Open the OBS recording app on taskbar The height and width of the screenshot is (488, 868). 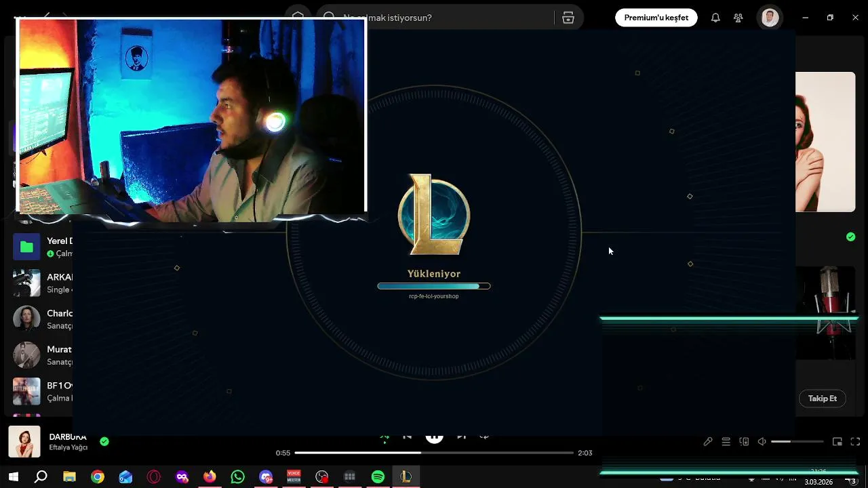pos(322,477)
